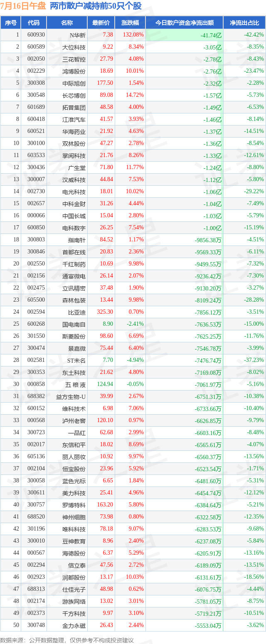Click 景嘉微 in the name column
The height and width of the screenshot is (644, 266).
pyautogui.click(x=77, y=348)
